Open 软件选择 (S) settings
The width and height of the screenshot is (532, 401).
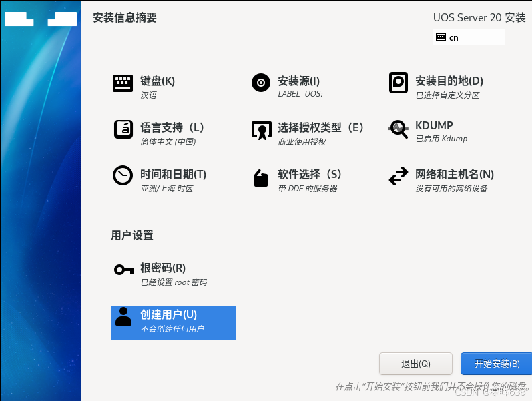pos(310,174)
